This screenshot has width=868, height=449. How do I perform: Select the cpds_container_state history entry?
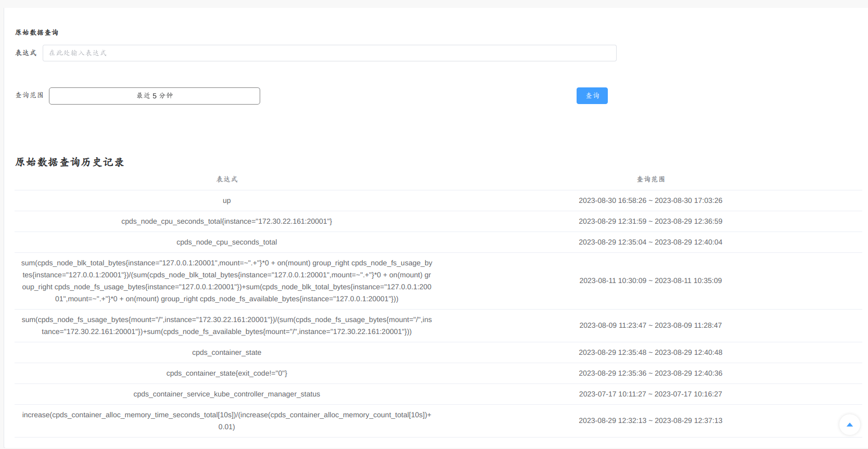point(226,353)
